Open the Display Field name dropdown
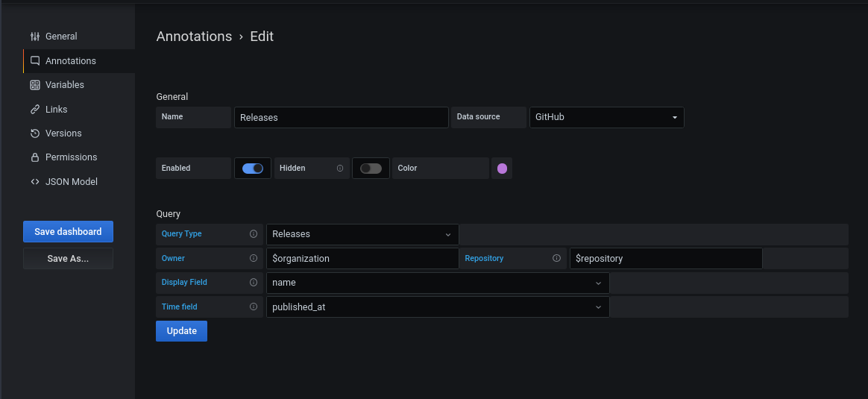 click(438, 283)
